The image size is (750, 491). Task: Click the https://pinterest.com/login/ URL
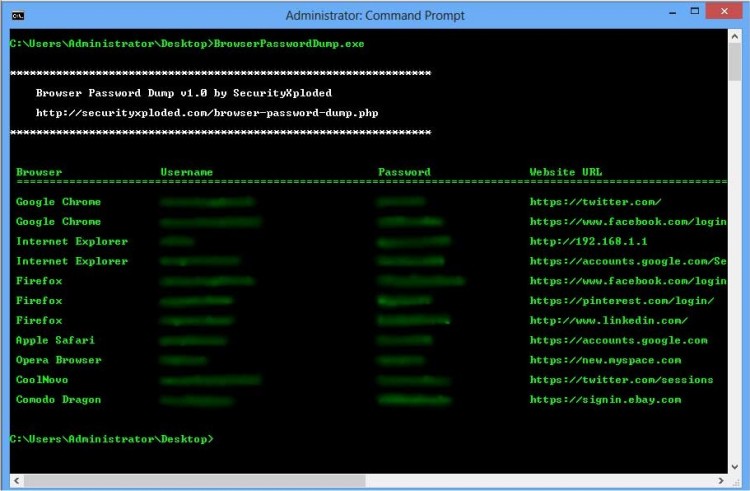click(x=622, y=301)
